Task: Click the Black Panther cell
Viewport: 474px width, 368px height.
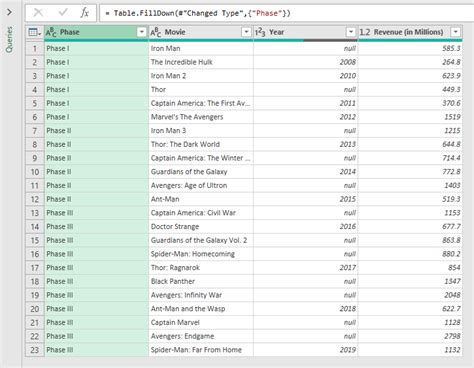Action: tap(201, 281)
